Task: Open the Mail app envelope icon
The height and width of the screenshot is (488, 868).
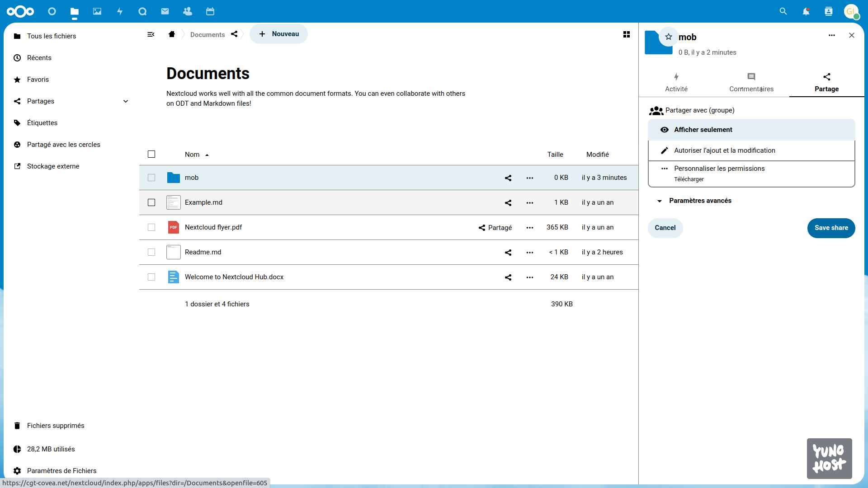Action: coord(165,11)
